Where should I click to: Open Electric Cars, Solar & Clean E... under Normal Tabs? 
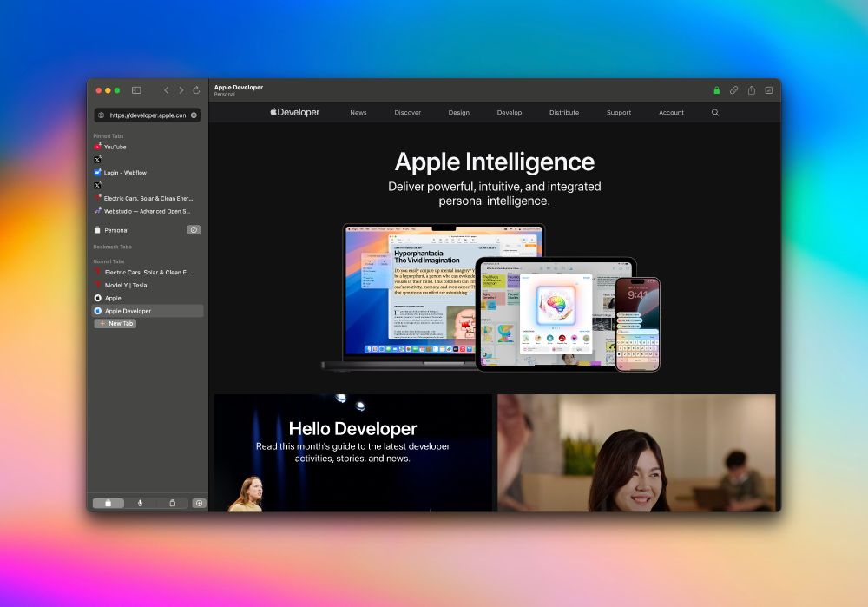(x=147, y=272)
